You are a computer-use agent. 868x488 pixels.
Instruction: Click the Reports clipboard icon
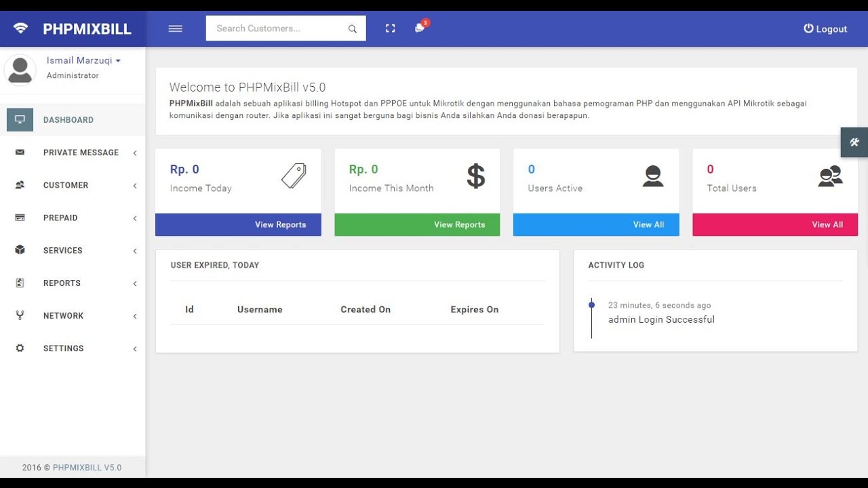(x=20, y=283)
